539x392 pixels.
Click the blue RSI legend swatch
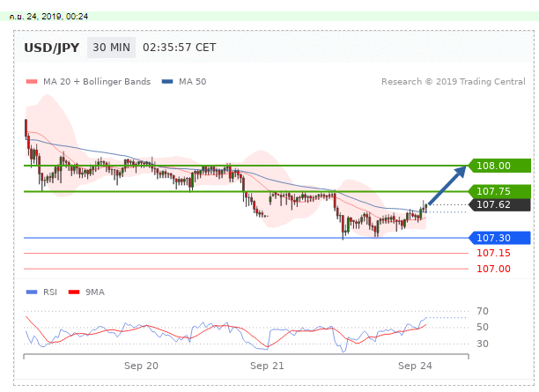pos(32,292)
